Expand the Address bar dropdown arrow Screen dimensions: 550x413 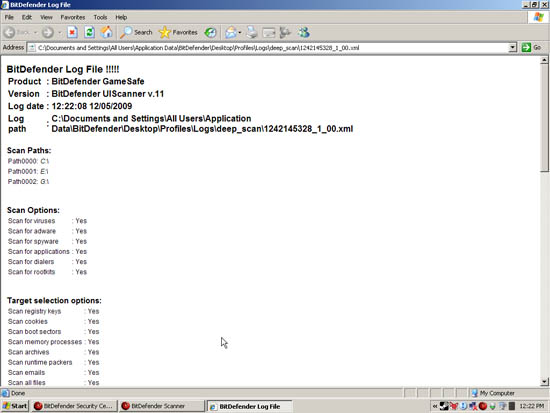click(512, 47)
